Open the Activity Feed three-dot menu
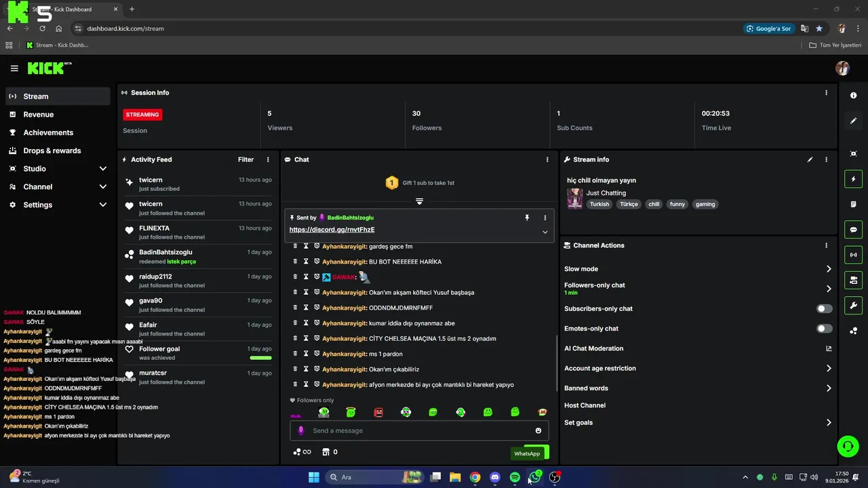Image resolution: width=868 pixels, height=488 pixels. pyautogui.click(x=268, y=160)
